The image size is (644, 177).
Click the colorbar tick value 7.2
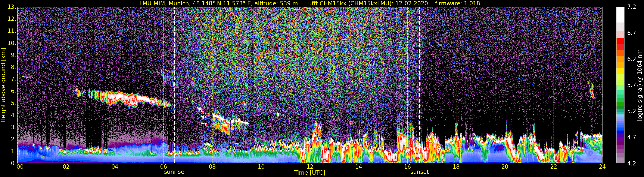(632, 7)
